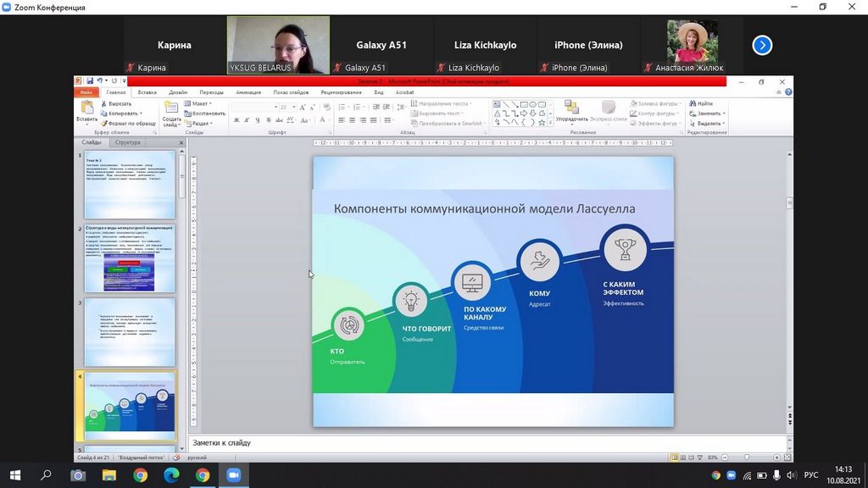Toggle bold text formatting

pyautogui.click(x=236, y=120)
